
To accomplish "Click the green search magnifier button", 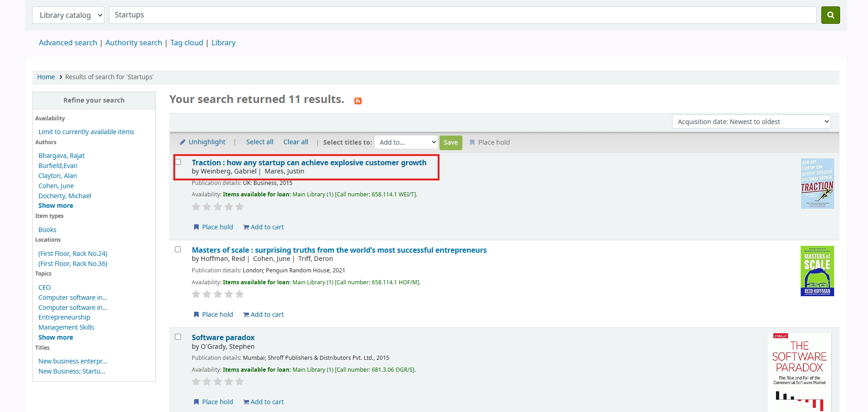I will click(830, 15).
